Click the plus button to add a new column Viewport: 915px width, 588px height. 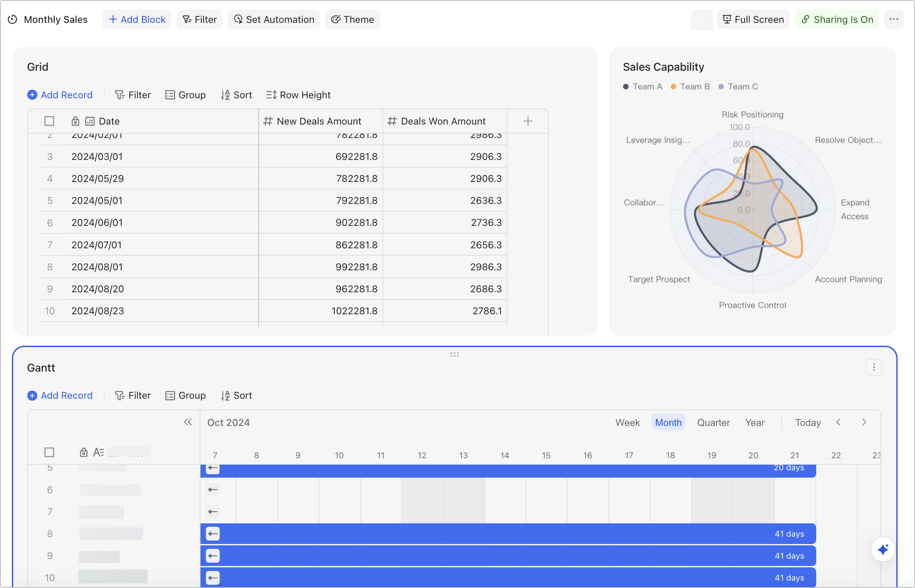click(x=527, y=121)
